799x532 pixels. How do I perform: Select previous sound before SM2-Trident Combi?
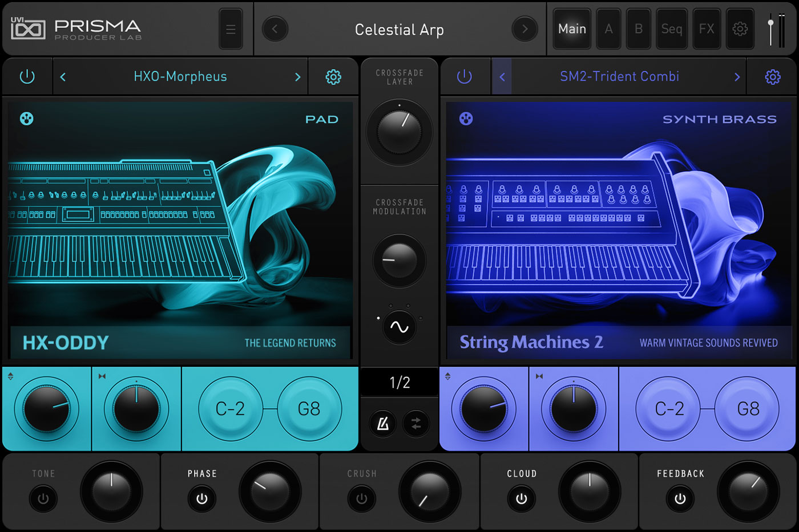pyautogui.click(x=502, y=76)
